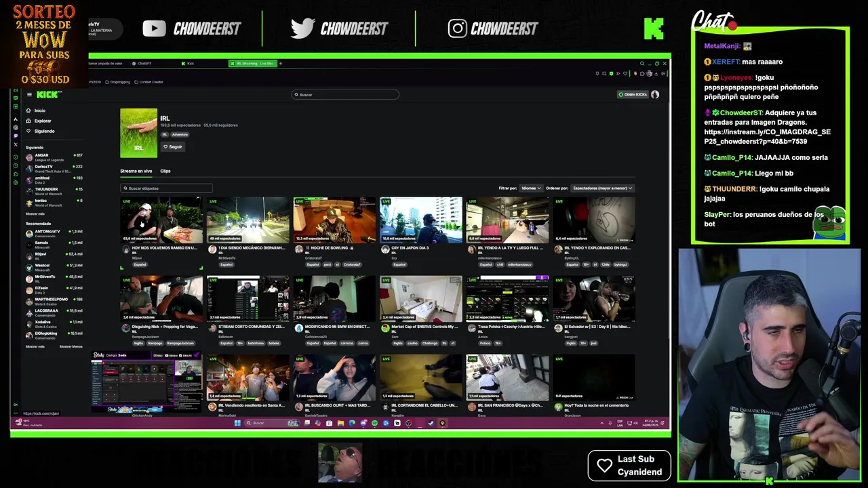868x488 pixels.
Task: Open zmithad channel in Siguiendo list
Action: (x=54, y=180)
